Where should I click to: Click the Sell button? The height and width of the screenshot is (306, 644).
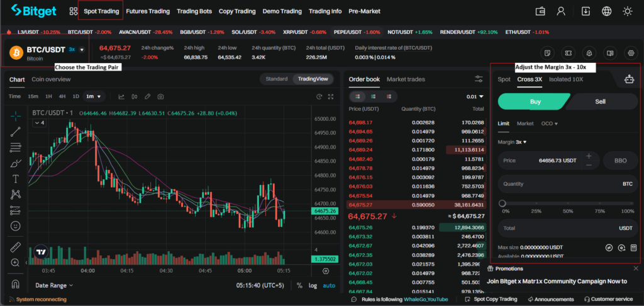point(601,101)
